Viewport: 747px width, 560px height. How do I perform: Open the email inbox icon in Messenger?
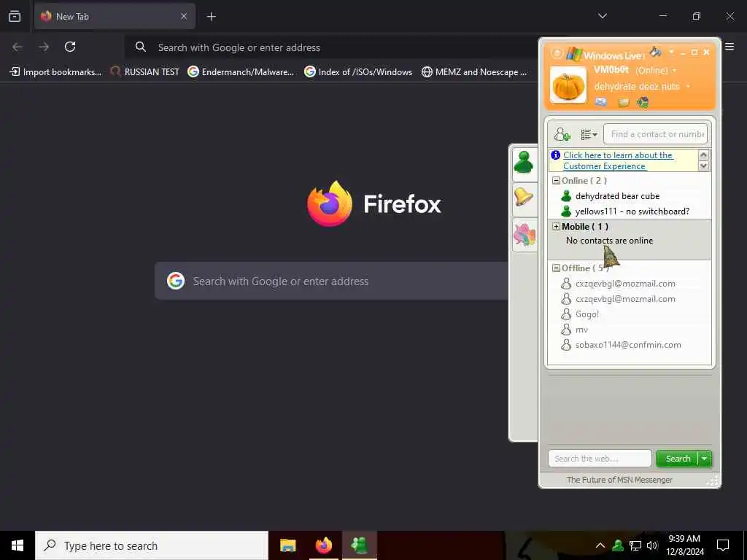601,102
